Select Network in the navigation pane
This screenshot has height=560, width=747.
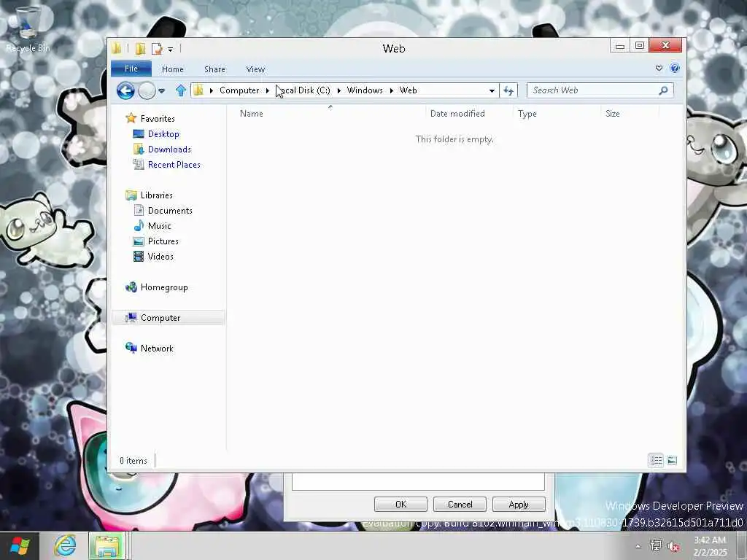(157, 348)
